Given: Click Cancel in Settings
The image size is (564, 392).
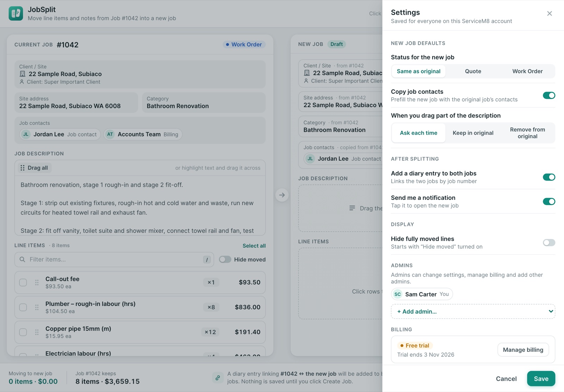Looking at the screenshot, I should click(x=506, y=379).
